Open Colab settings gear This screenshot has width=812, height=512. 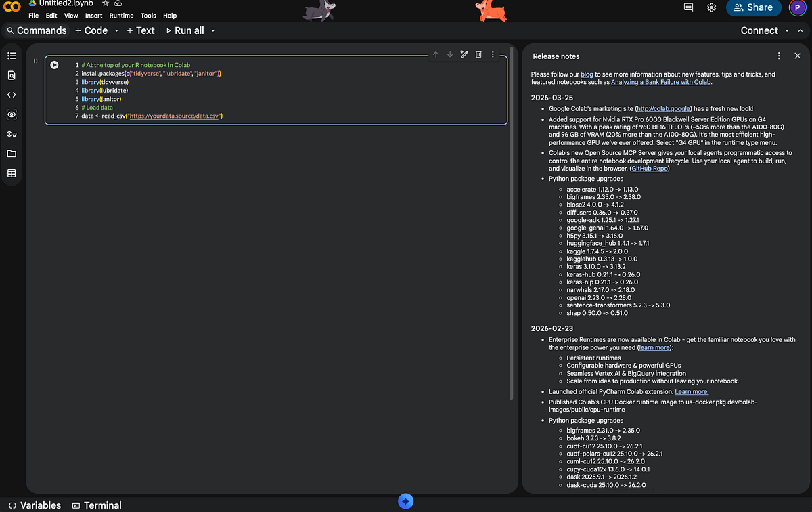pyautogui.click(x=711, y=7)
